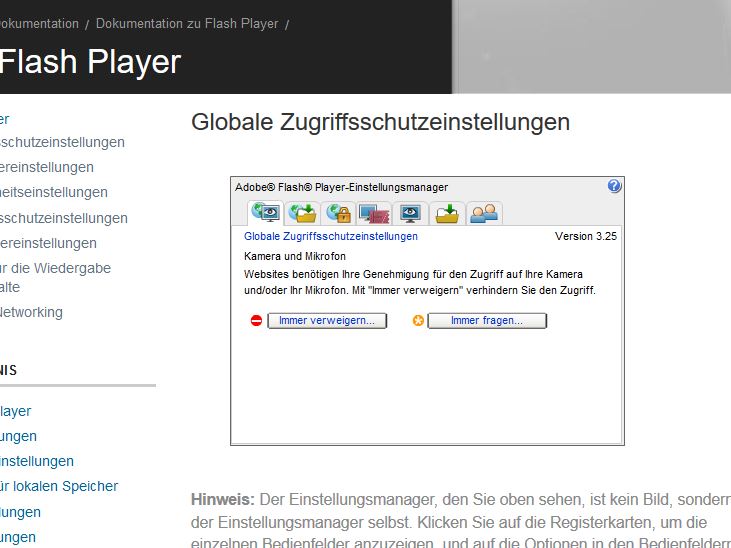Click the bold Hinweis: label
Screen dimensions: 731x548
[223, 499]
